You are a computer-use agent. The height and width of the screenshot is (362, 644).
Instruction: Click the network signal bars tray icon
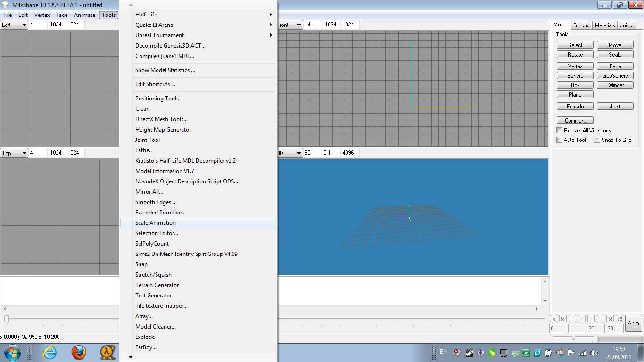[x=583, y=353]
